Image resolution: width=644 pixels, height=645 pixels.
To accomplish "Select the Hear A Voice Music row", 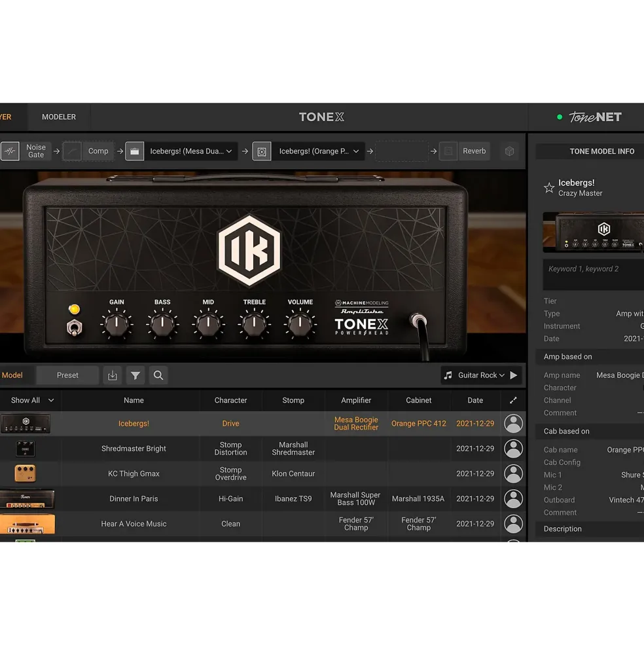I will point(263,524).
